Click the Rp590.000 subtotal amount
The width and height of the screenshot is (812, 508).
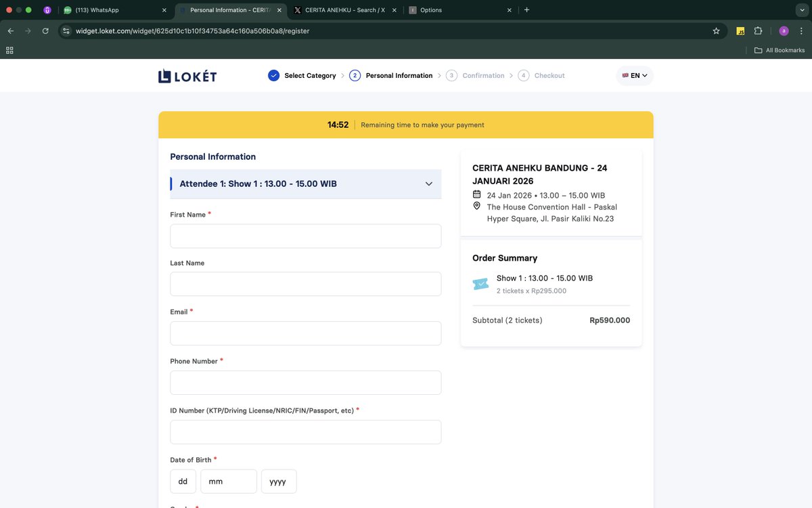tap(610, 320)
